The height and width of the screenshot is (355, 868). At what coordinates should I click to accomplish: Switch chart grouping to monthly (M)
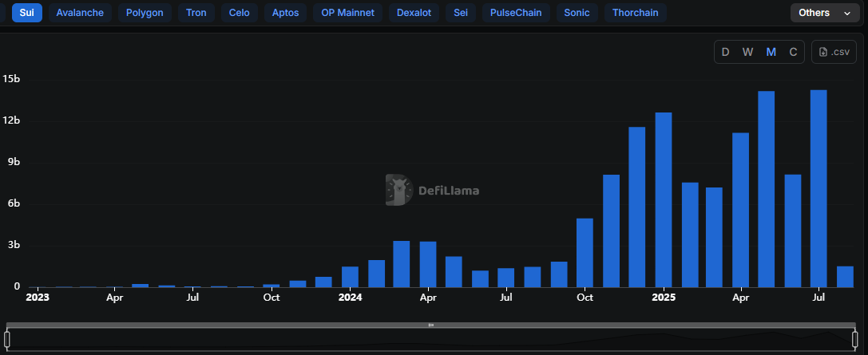pyautogui.click(x=771, y=52)
